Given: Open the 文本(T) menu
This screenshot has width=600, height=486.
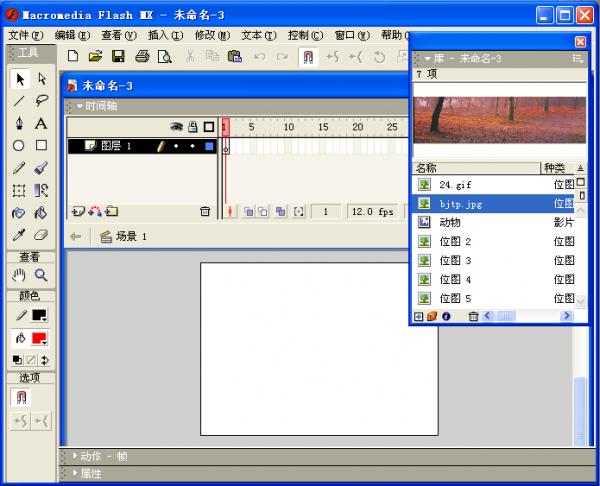Looking at the screenshot, I should tap(259, 36).
